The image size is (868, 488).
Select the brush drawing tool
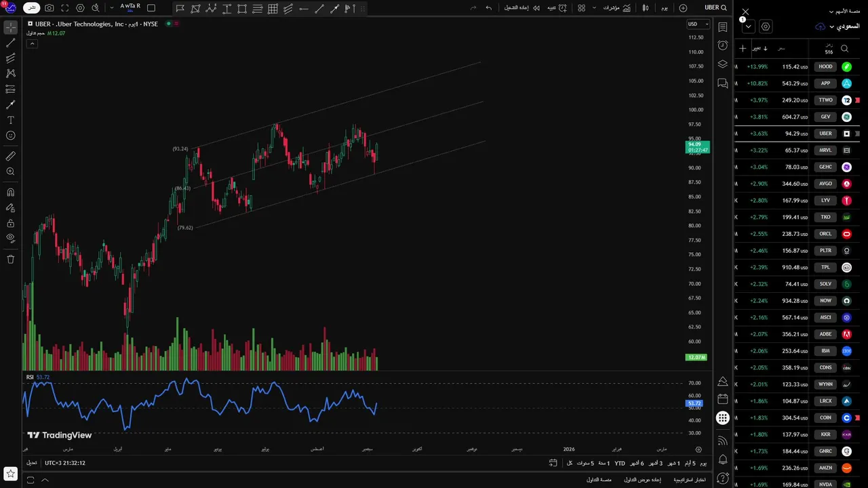11,104
